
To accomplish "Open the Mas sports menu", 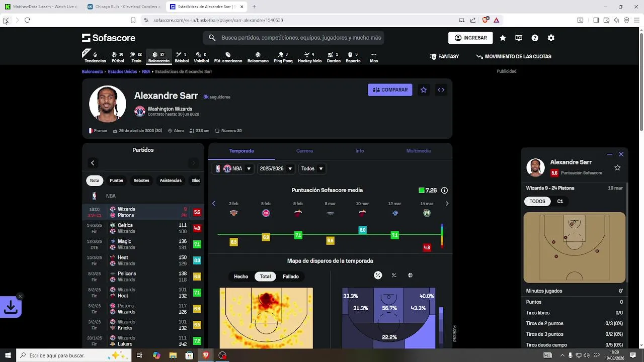I will [x=373, y=57].
